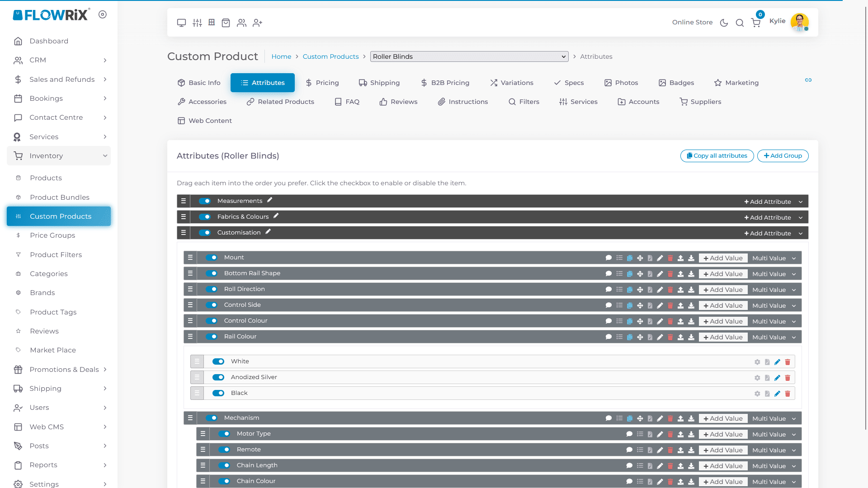Open the Roller Blinds product dropdown
Image resolution: width=868 pixels, height=488 pixels.
(x=469, y=56)
